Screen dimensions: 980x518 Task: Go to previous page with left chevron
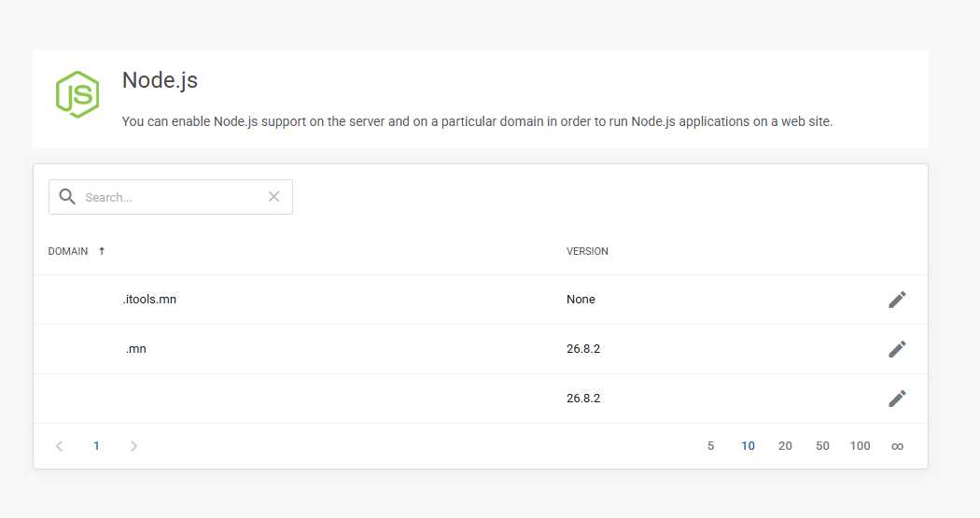60,446
